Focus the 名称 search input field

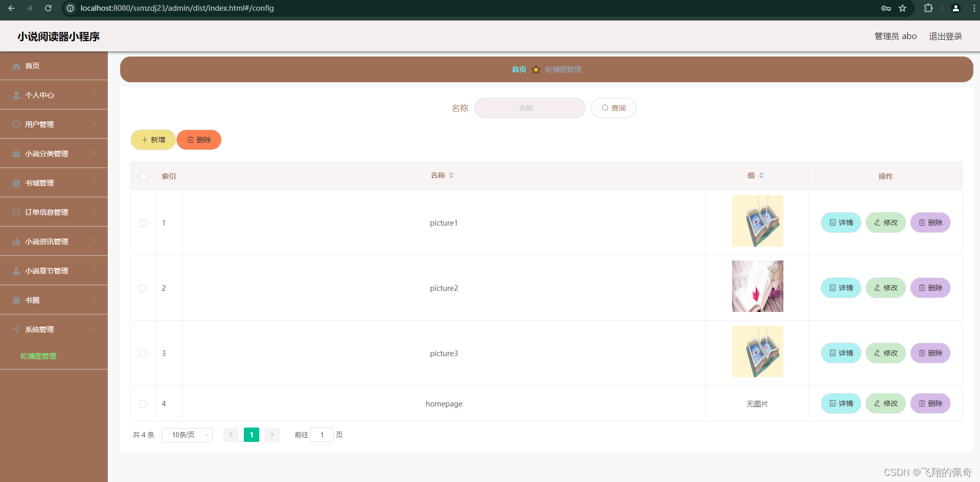(530, 108)
